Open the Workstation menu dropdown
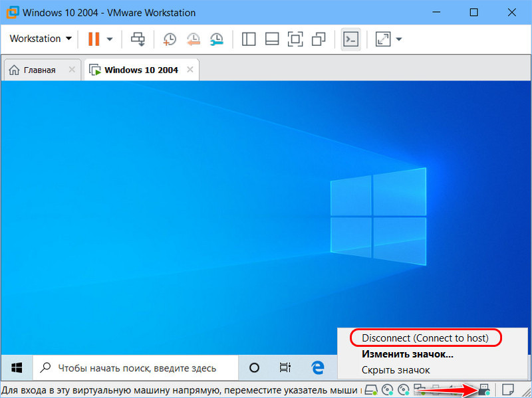 pyautogui.click(x=41, y=39)
